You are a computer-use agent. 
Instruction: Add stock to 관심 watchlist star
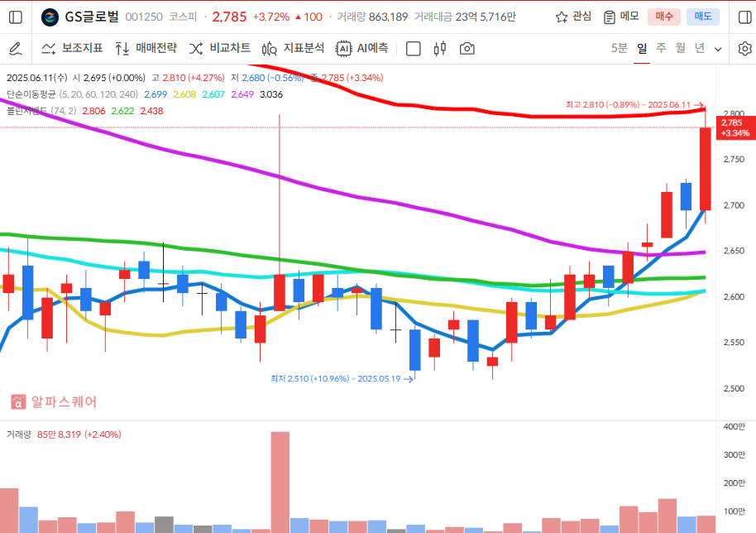tap(573, 17)
